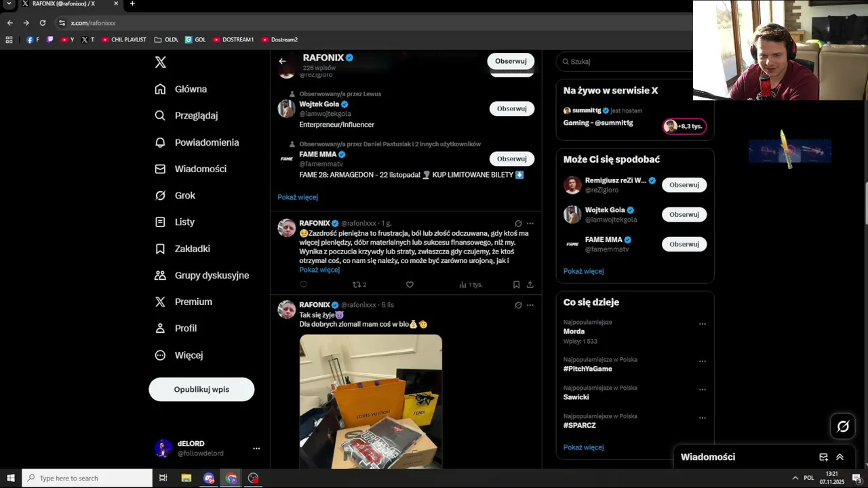The height and width of the screenshot is (488, 868).
Task: Open more options on the 1 g. post
Action: click(x=530, y=223)
